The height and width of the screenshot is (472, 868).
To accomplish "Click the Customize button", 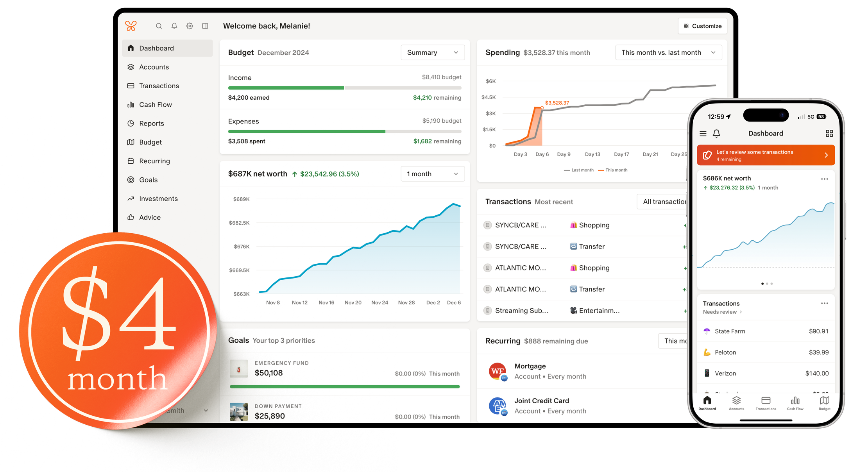I will [x=702, y=26].
